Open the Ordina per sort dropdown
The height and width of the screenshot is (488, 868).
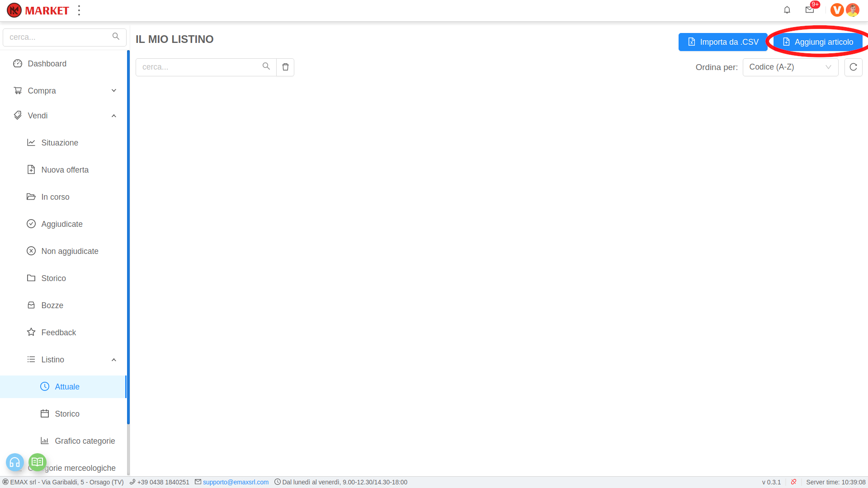pyautogui.click(x=790, y=67)
